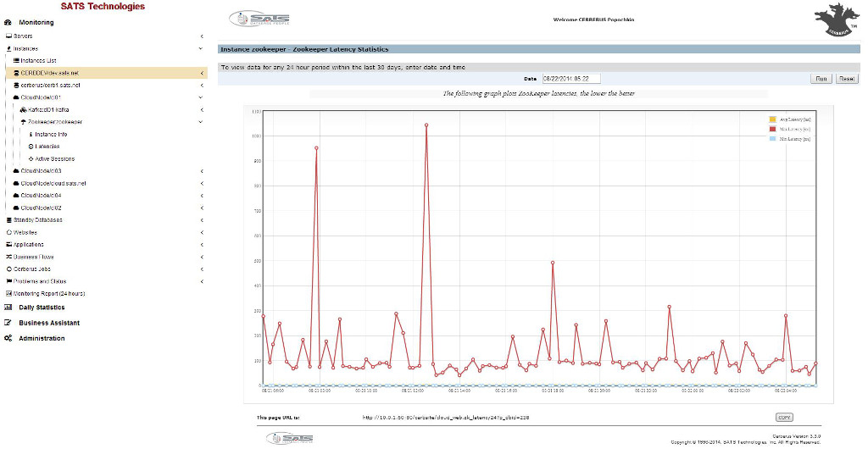Focus the Date input field

click(571, 79)
